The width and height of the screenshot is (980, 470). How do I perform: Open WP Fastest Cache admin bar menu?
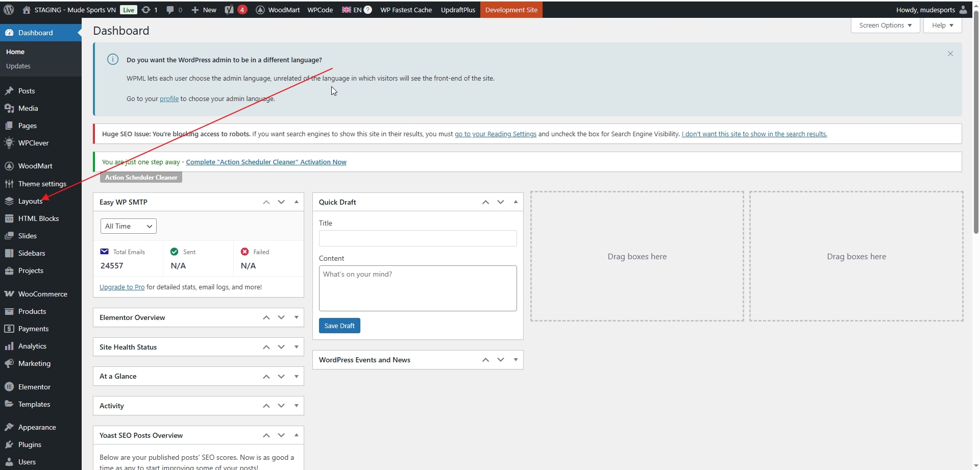(x=406, y=10)
